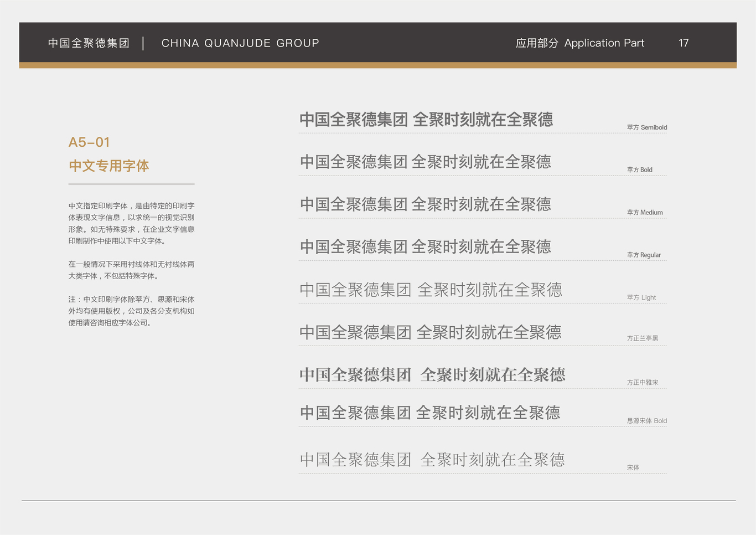Click the sample text in 思源宋体 Bold row
The width and height of the screenshot is (756, 535).
coord(430,413)
